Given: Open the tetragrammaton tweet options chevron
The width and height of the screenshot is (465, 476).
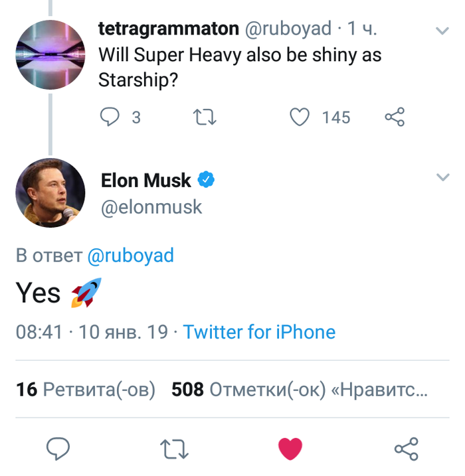Looking at the screenshot, I should 442,31.
